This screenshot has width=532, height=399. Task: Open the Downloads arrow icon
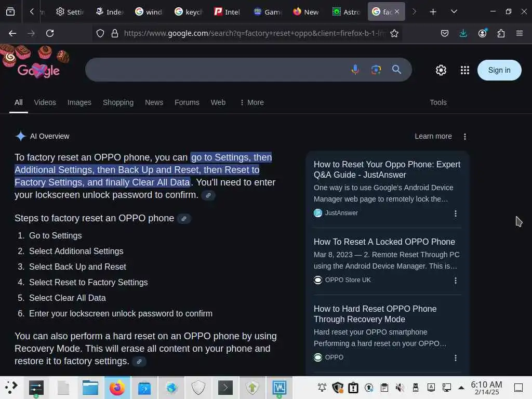point(463,33)
